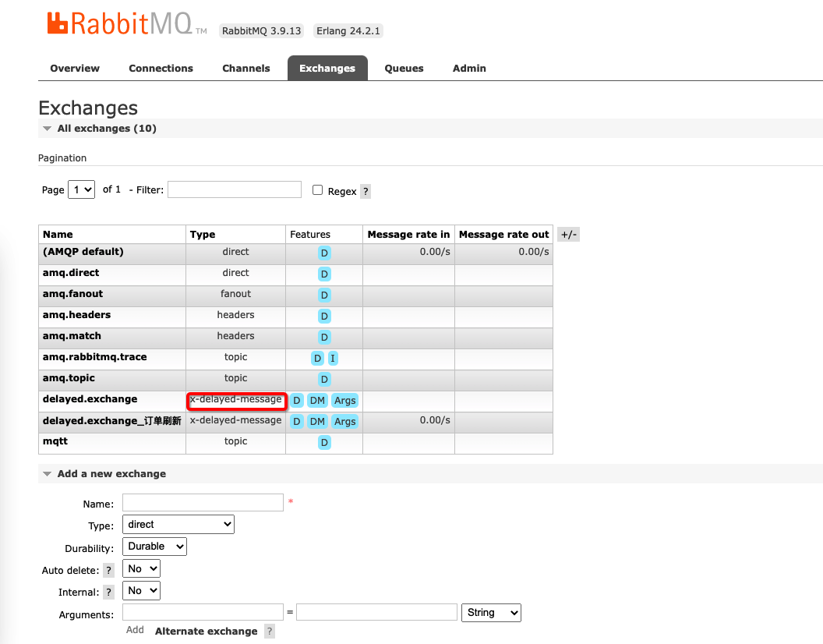
Task: Click the DM badge of delayed.exchange
Action: point(317,400)
